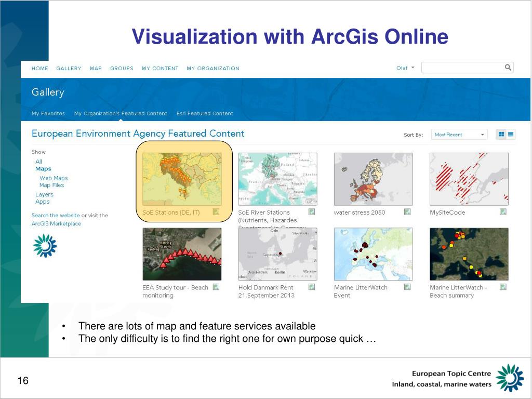Open MY CONTENT in the navigation

click(x=160, y=68)
